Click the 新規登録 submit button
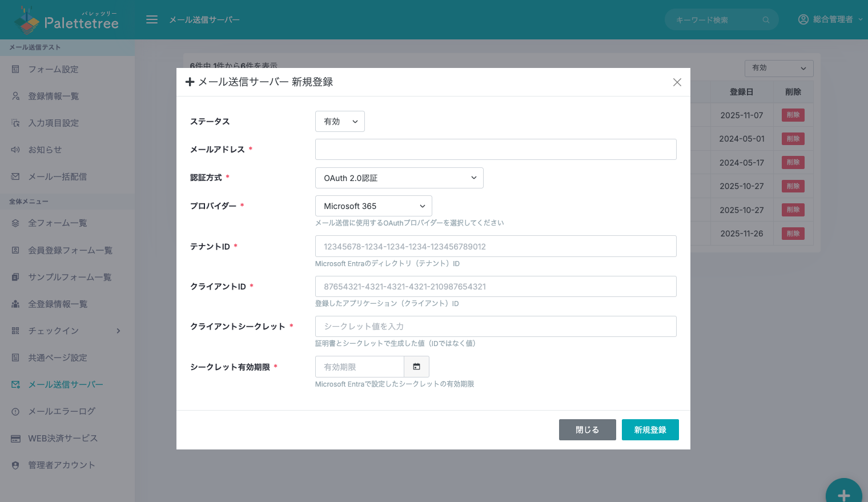 click(x=650, y=429)
